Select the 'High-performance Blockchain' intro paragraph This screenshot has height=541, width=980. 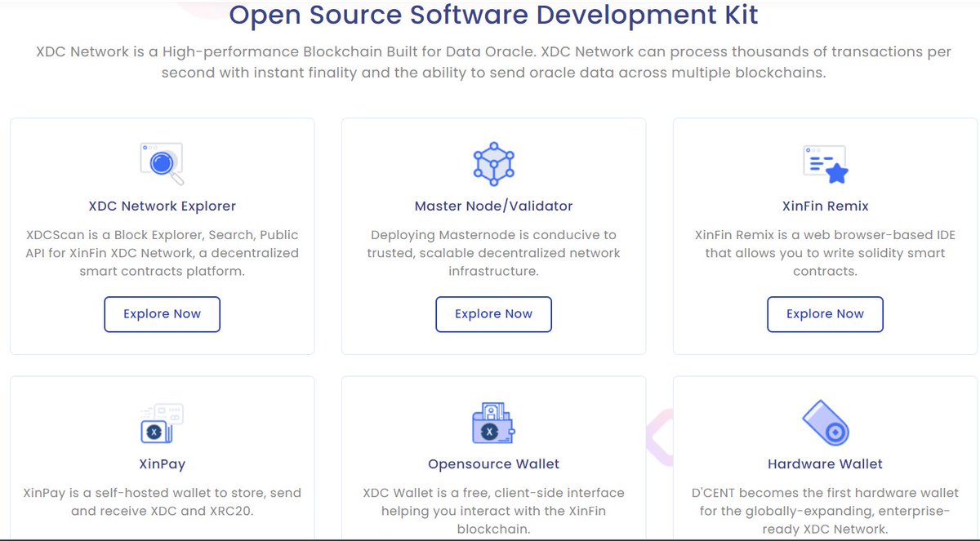click(x=493, y=62)
